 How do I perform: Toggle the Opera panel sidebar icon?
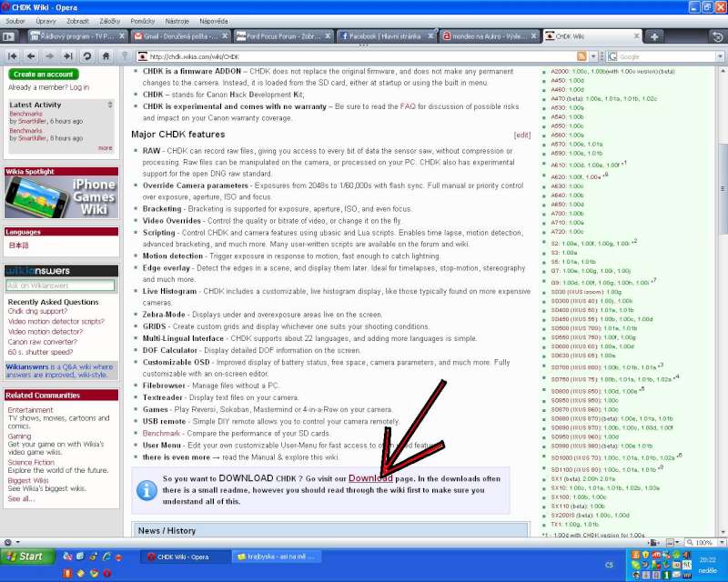point(9,36)
